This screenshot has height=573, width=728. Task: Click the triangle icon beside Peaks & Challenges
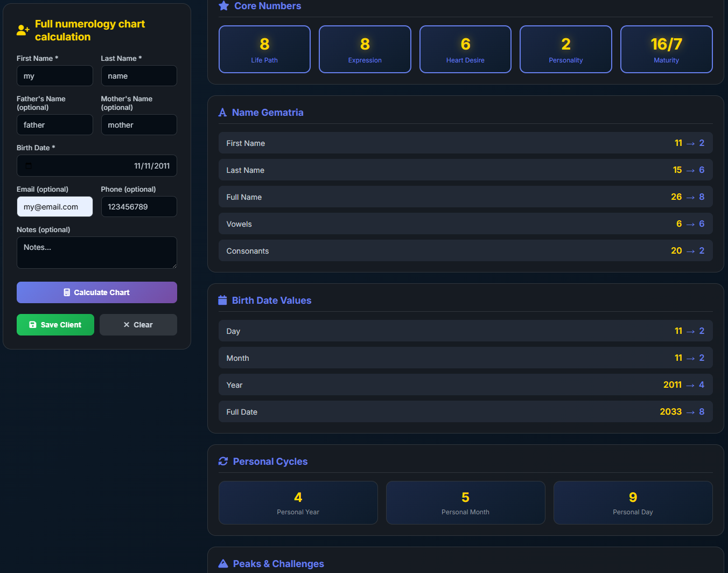tap(223, 564)
